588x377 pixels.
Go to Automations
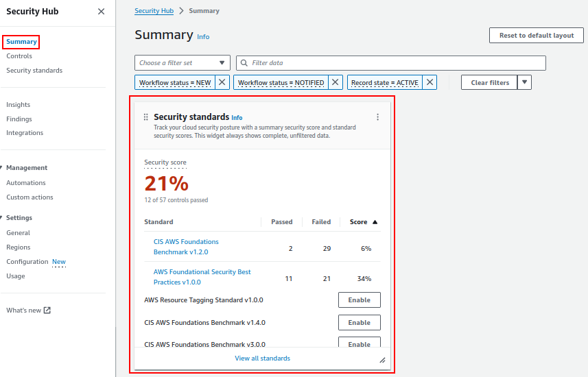[26, 182]
